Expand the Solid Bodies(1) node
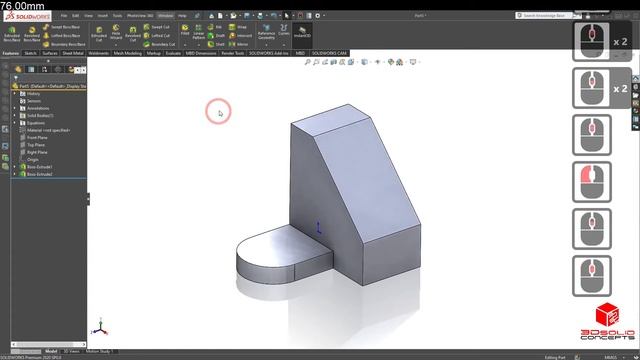 click(x=15, y=116)
